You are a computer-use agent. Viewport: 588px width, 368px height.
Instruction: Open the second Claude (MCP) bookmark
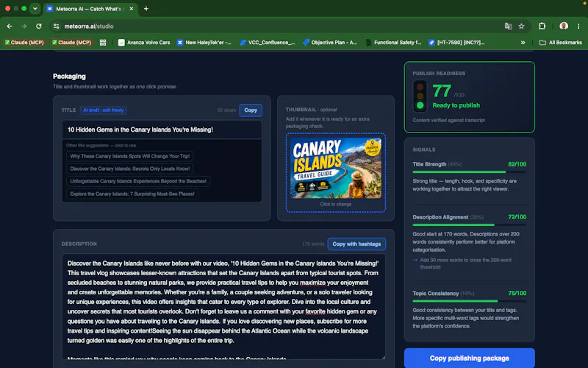click(x=71, y=43)
